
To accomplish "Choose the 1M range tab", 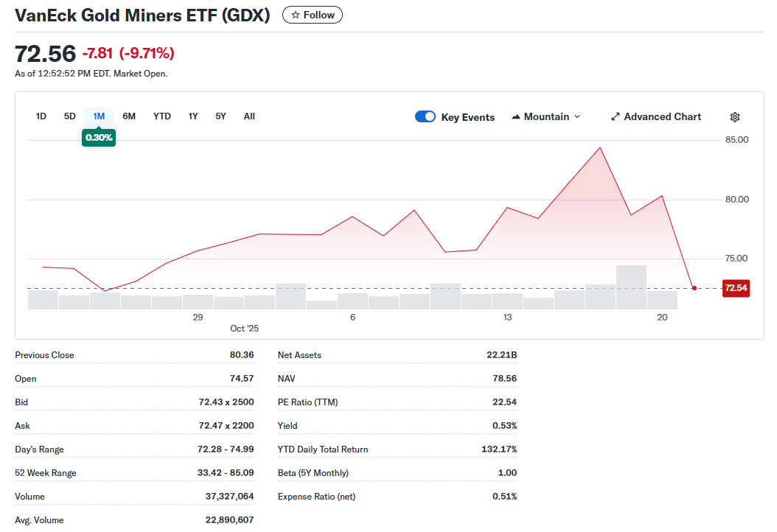I will pyautogui.click(x=99, y=116).
